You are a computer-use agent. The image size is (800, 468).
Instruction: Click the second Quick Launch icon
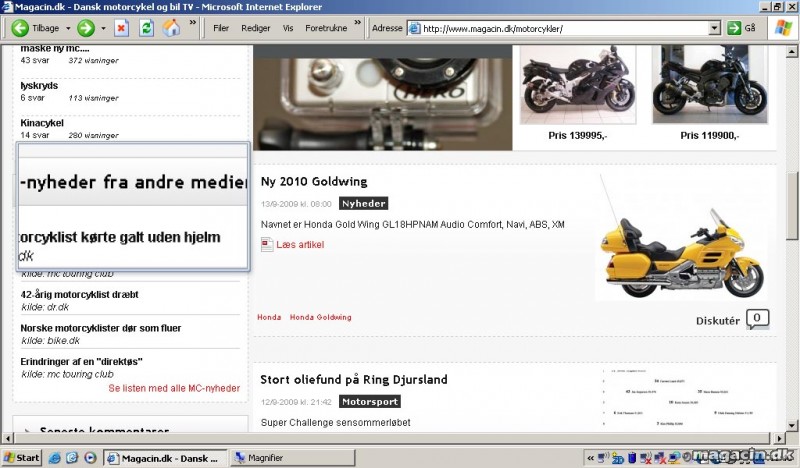[72, 458]
